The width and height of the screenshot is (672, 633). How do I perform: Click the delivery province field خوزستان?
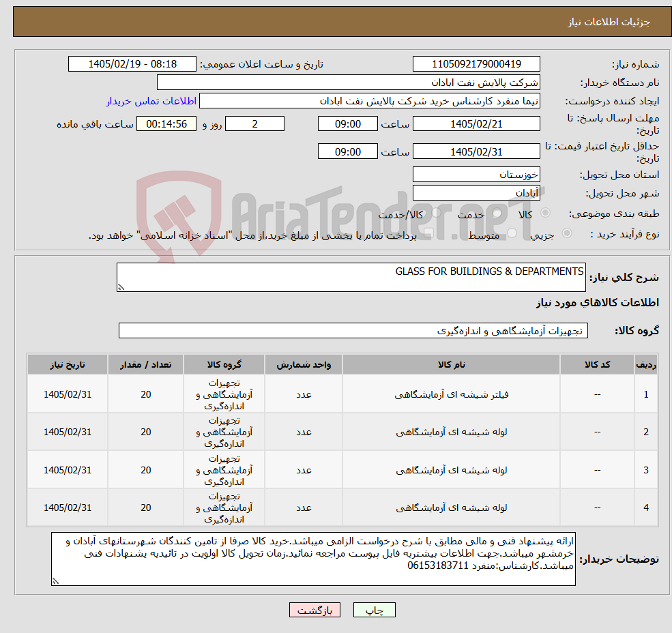click(476, 174)
